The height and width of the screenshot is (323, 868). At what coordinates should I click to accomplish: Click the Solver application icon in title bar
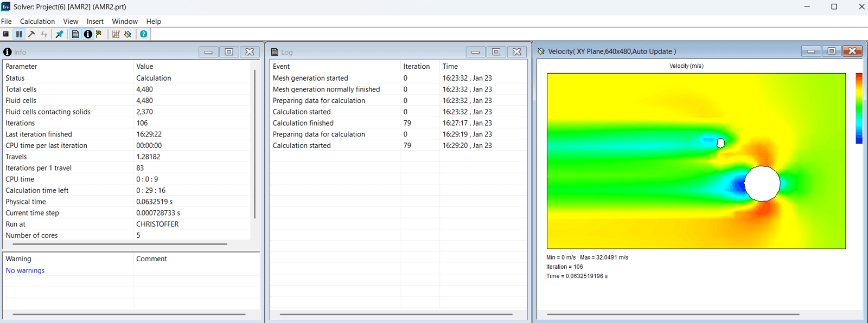6,7
